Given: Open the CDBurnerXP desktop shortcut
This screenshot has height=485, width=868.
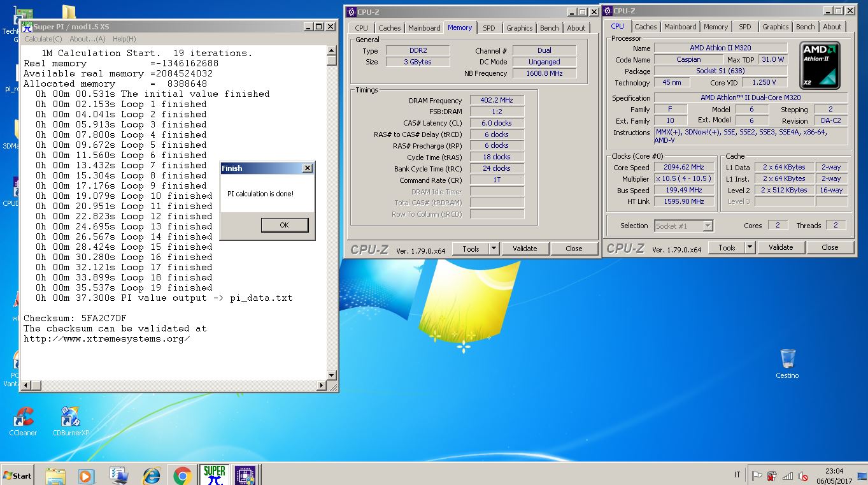Looking at the screenshot, I should 71,421.
